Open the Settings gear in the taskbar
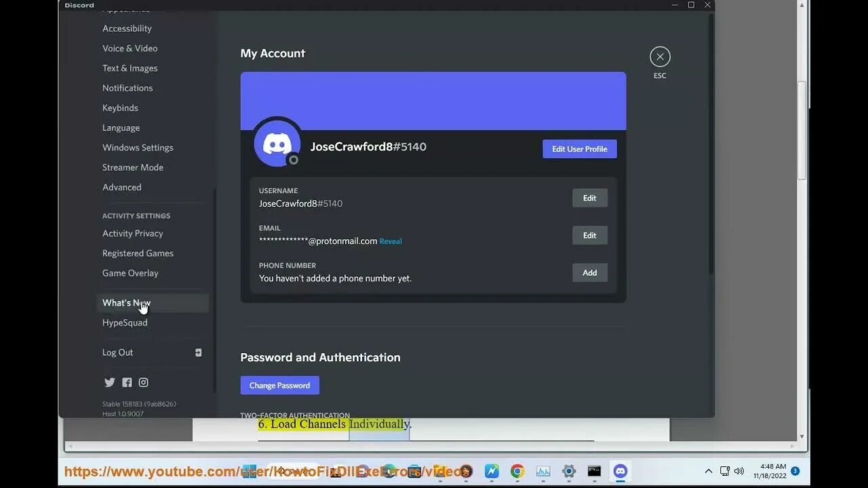Screen dimensions: 868x488 [569, 471]
